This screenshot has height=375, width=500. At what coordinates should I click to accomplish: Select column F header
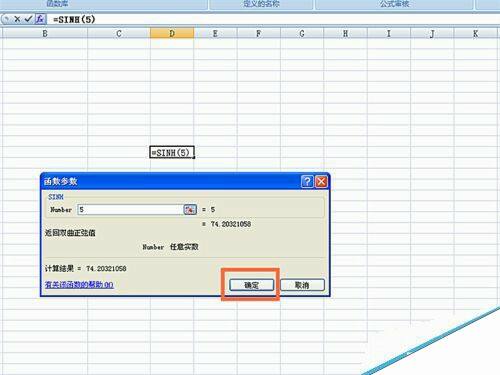[x=259, y=33]
